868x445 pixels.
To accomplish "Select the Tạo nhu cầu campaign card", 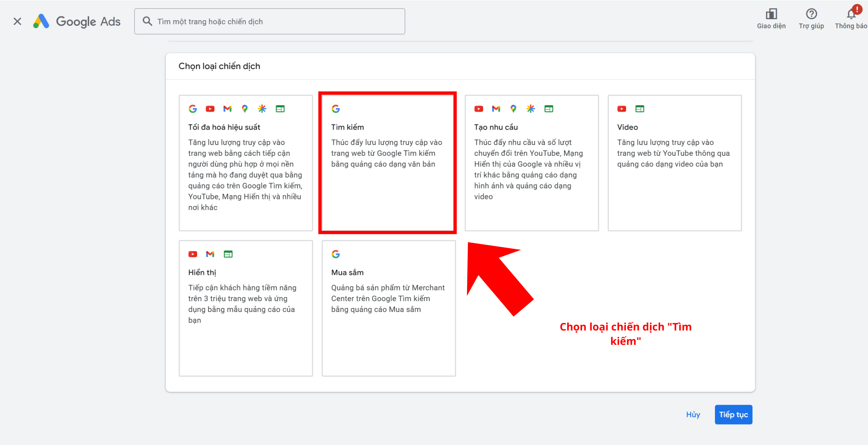I will click(x=532, y=163).
